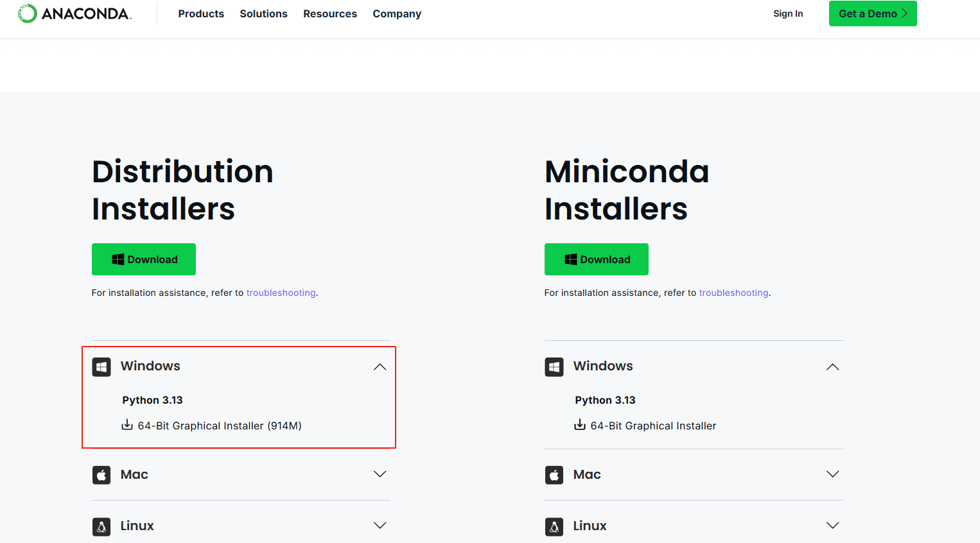Click Linux penguin icon in Miniconda section

pyautogui.click(x=554, y=527)
